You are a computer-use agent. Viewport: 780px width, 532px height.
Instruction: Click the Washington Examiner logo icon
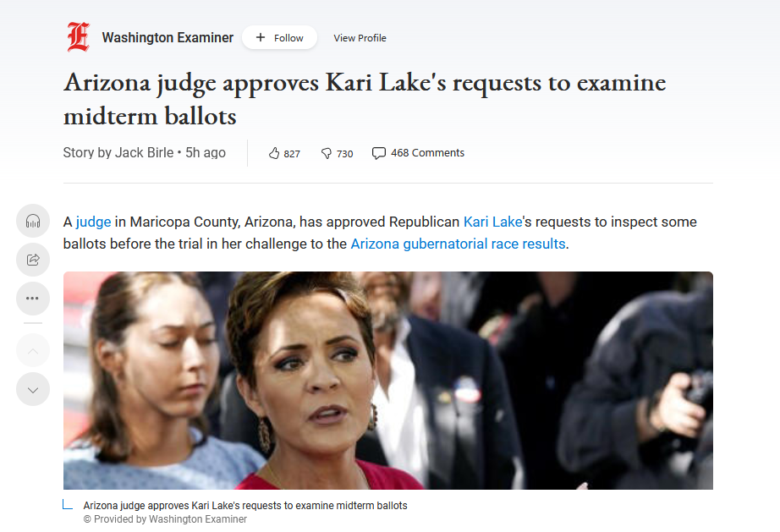tap(79, 37)
